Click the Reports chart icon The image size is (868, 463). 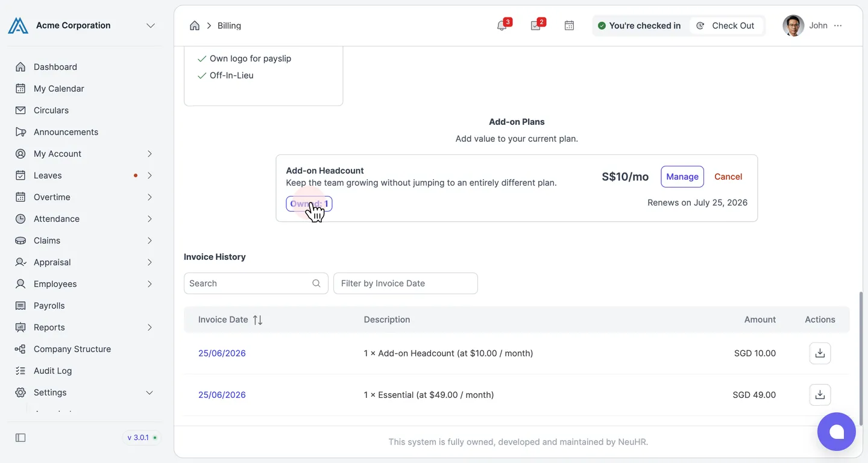(x=20, y=327)
